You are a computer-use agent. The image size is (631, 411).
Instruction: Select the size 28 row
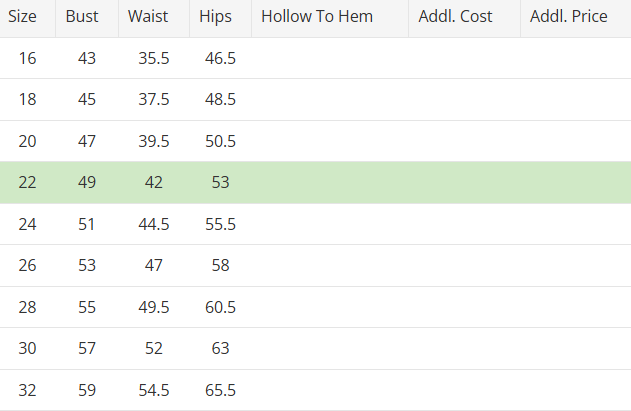[27, 307]
